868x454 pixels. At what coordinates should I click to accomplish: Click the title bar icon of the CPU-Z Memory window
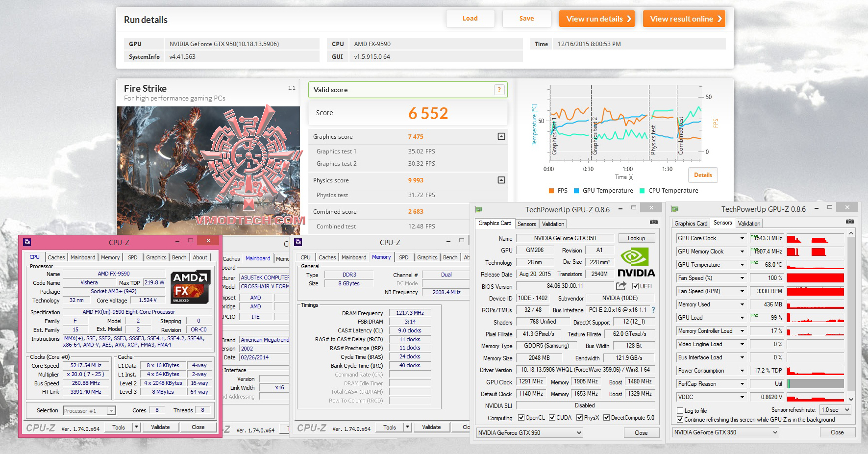(298, 242)
